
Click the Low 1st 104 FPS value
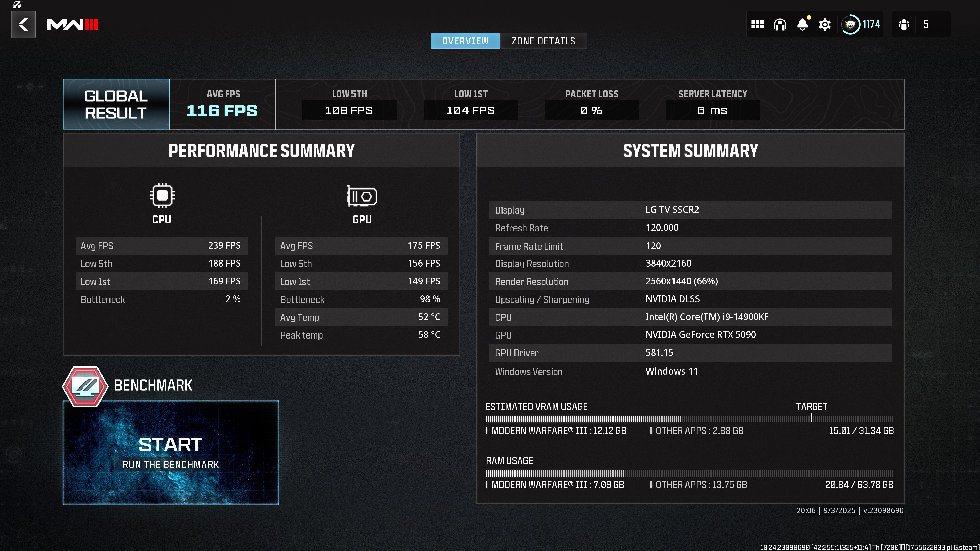471,110
